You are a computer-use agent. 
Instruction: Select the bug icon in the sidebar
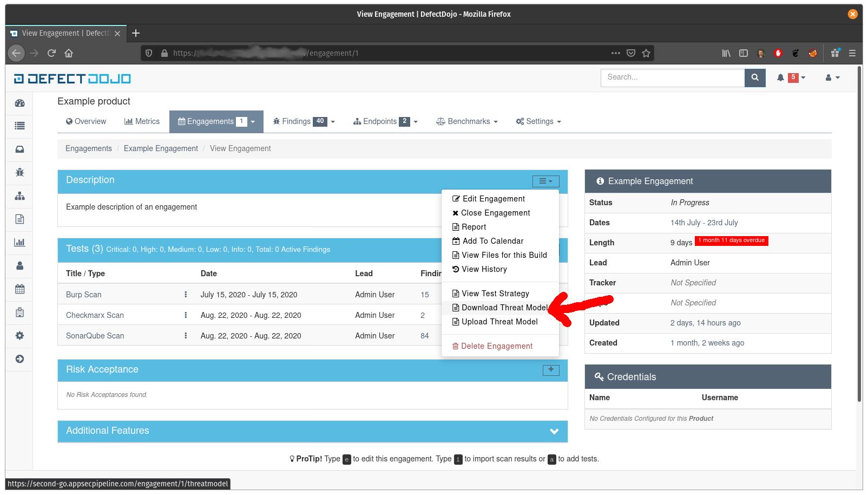19,172
